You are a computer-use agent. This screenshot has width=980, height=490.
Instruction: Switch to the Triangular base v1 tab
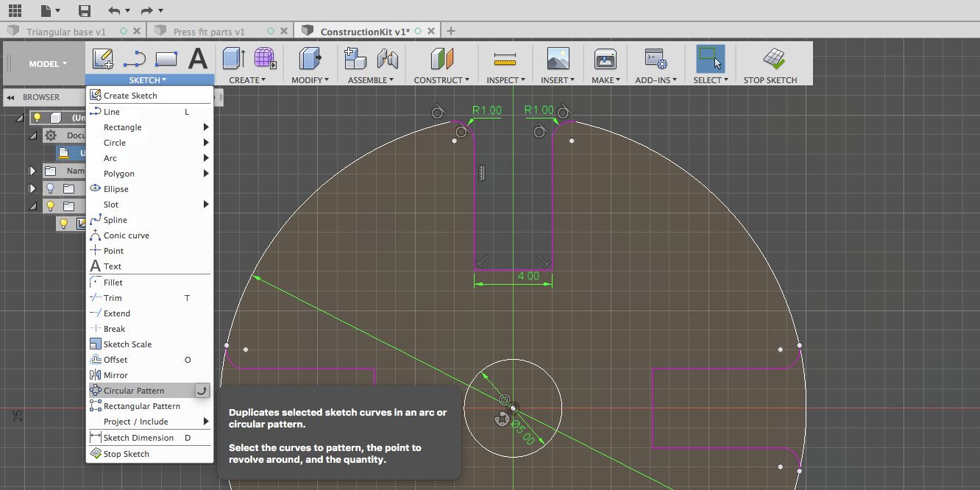(x=66, y=32)
